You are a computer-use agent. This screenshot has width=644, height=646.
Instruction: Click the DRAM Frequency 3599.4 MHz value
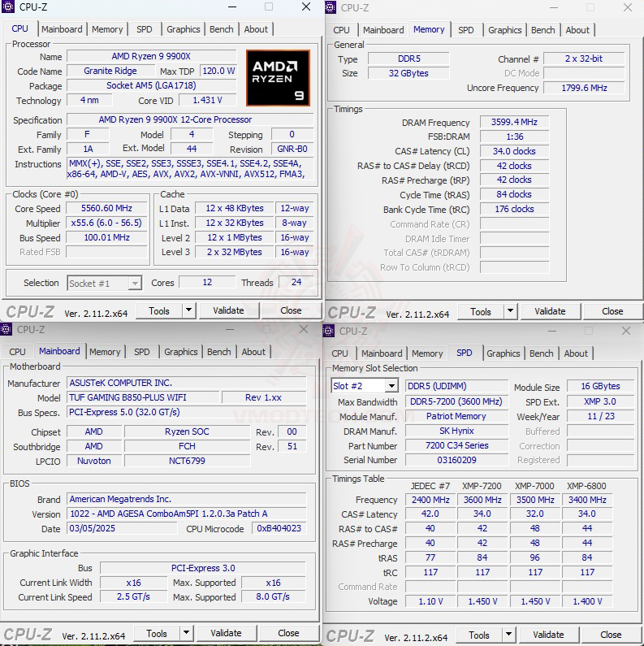tap(514, 122)
